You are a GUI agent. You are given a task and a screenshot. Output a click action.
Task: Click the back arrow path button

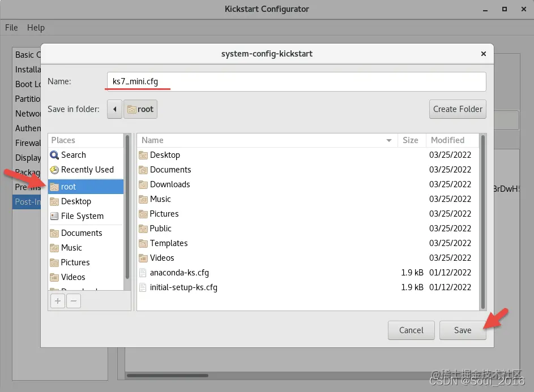click(x=115, y=109)
